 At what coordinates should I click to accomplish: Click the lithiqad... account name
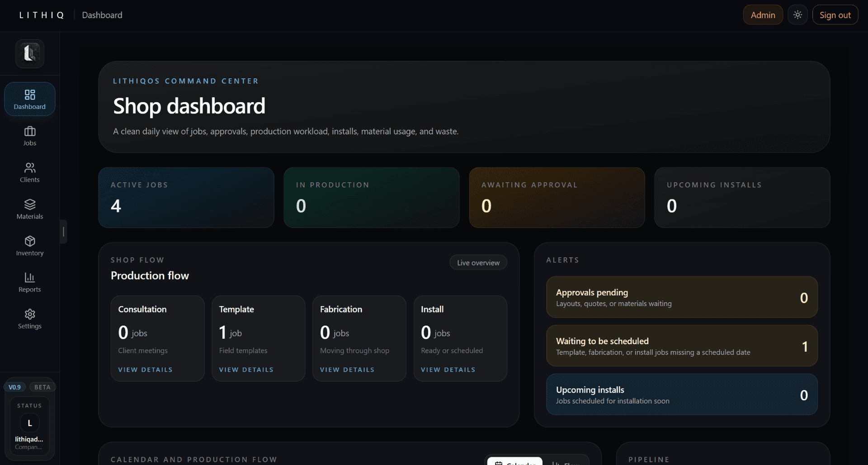(29, 439)
